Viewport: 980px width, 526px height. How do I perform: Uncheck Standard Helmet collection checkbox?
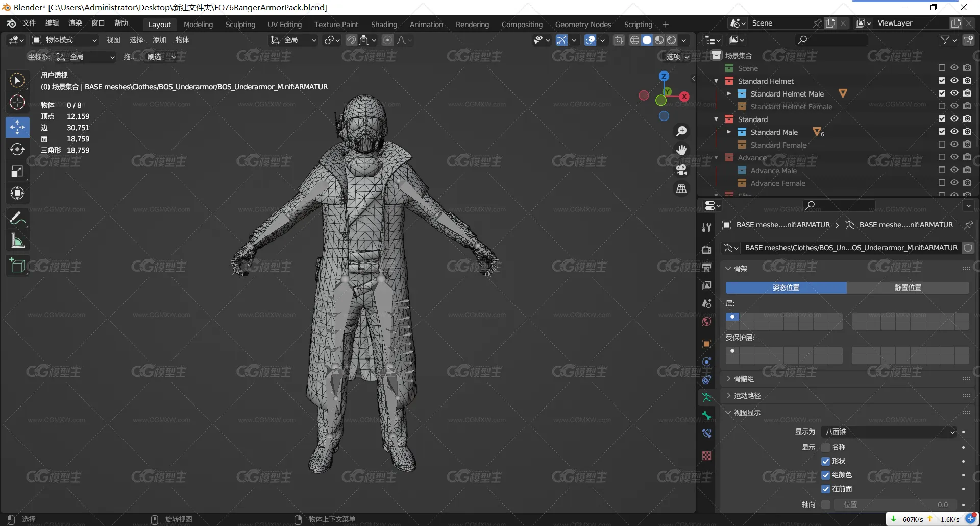pyautogui.click(x=942, y=81)
